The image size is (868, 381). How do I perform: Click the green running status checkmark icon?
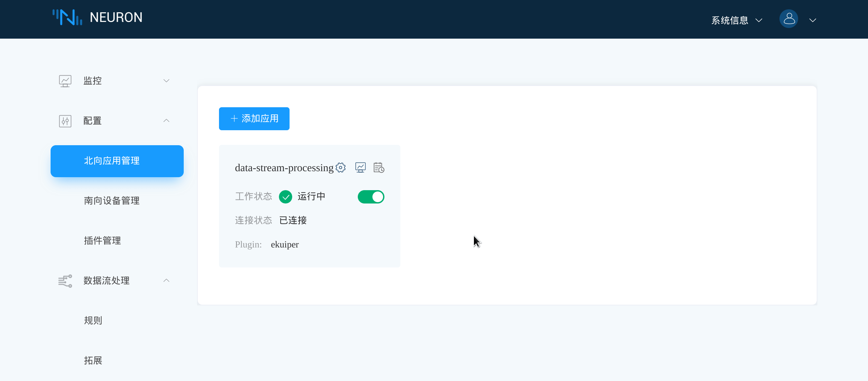[286, 196]
